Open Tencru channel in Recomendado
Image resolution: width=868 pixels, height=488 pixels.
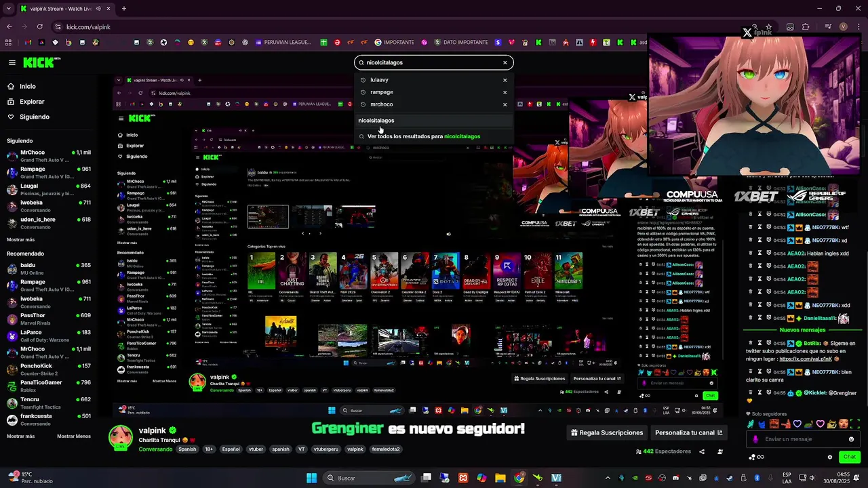click(48, 403)
